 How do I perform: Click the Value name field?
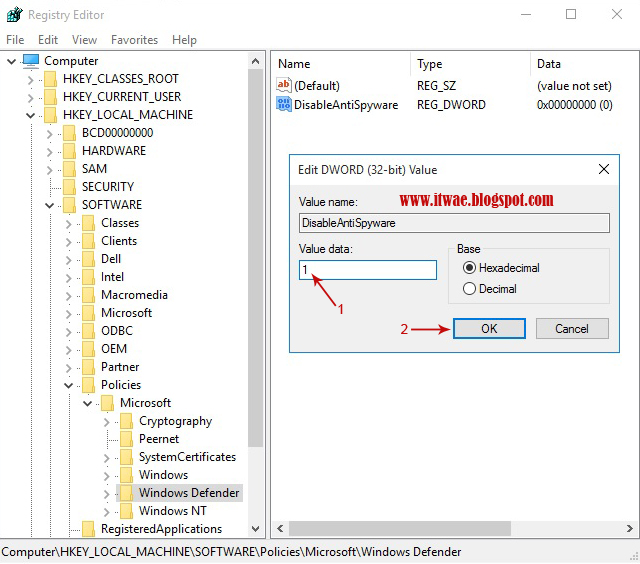click(x=454, y=223)
